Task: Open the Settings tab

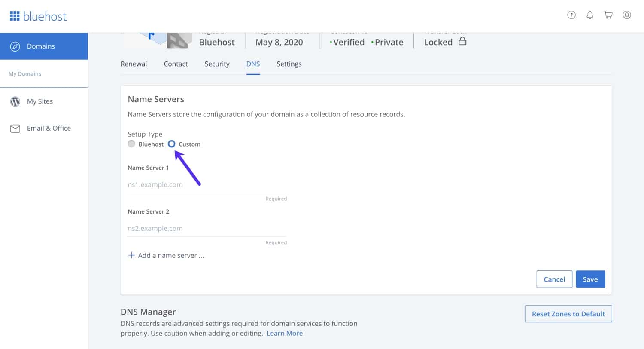Action: [x=289, y=64]
